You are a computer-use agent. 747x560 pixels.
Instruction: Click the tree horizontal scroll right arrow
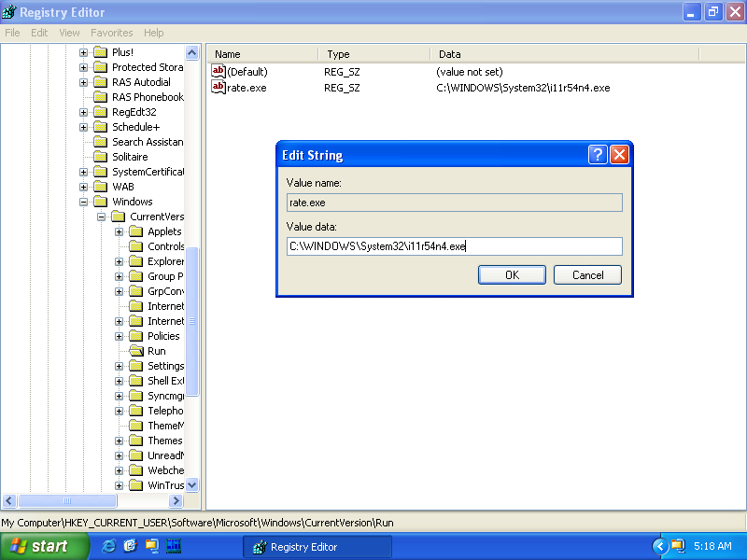coord(176,500)
